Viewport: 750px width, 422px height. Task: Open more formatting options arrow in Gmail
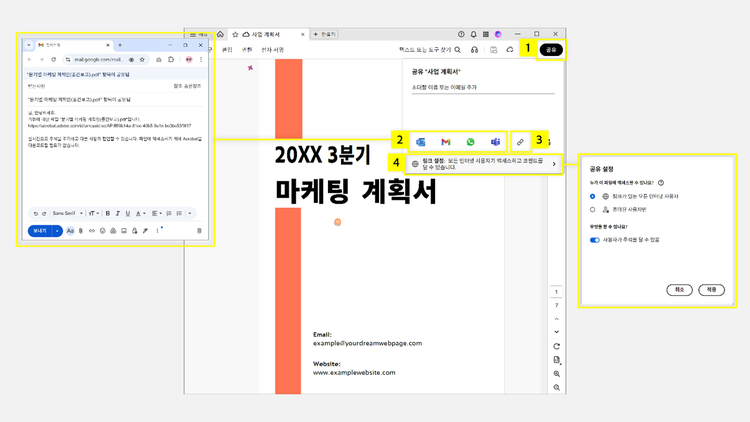(x=190, y=213)
